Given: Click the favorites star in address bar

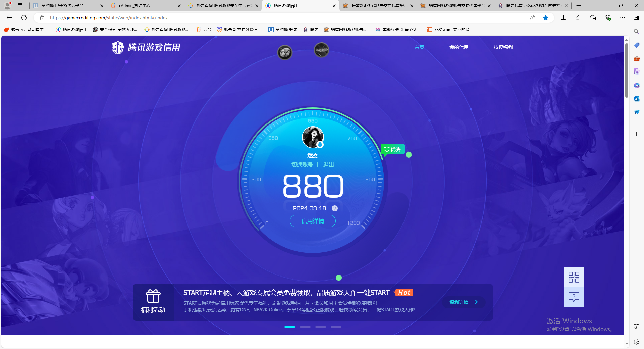Looking at the screenshot, I should click(546, 18).
